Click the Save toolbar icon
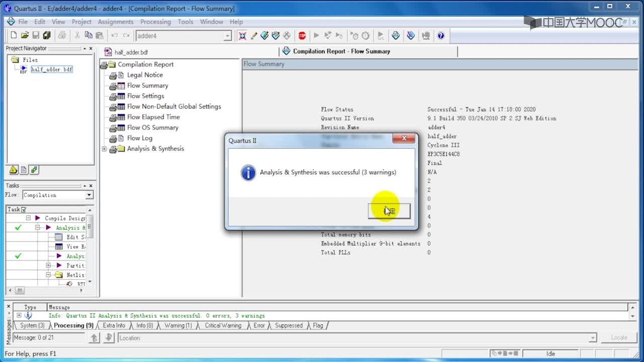This screenshot has height=362, width=644. coord(36,35)
